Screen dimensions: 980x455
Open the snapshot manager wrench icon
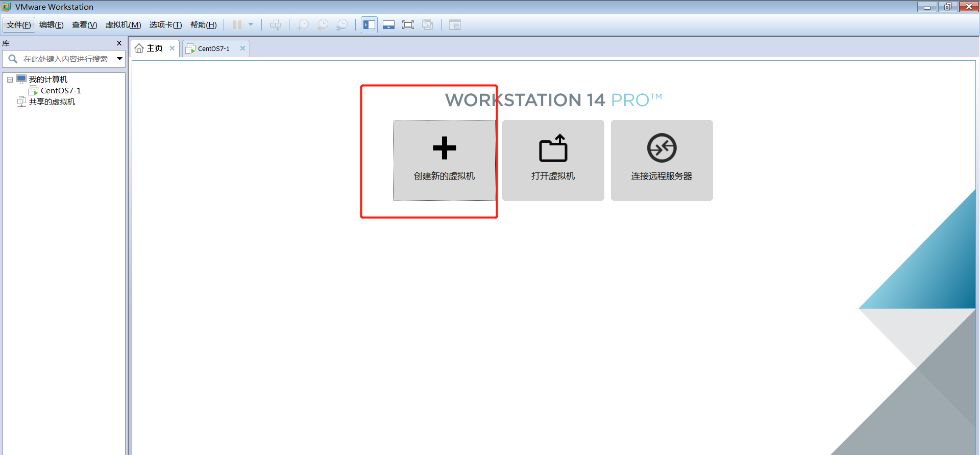coord(342,24)
